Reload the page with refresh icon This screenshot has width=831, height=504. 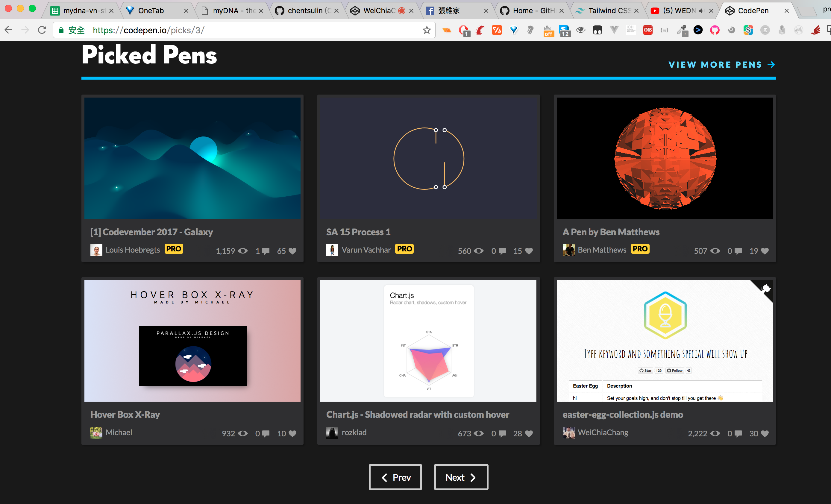[42, 30]
